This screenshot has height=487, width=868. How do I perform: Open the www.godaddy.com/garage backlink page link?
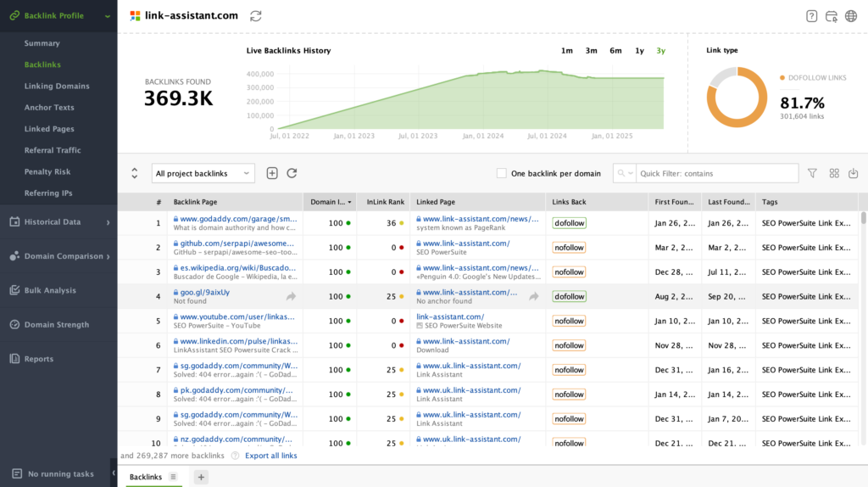(238, 219)
